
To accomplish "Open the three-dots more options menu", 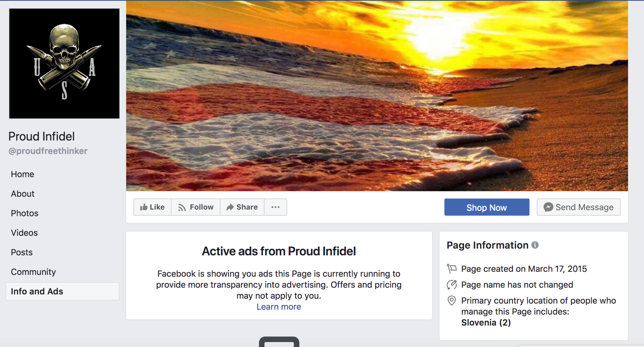I will [x=275, y=207].
